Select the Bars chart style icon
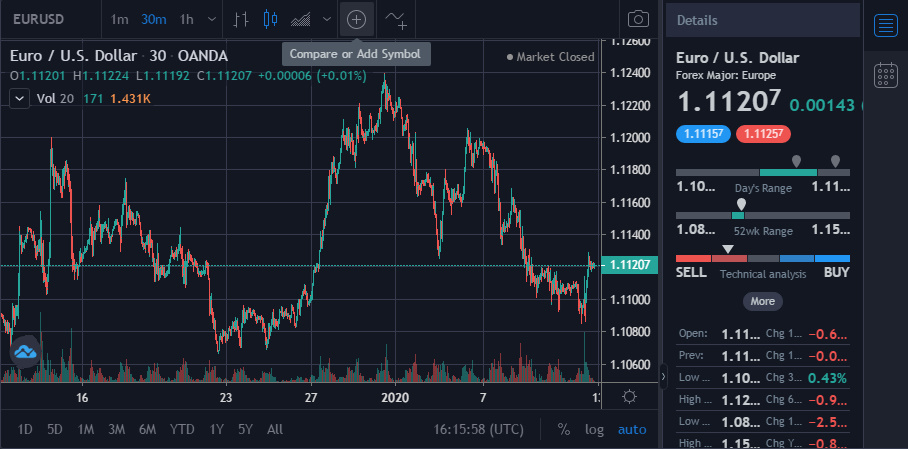 241,19
